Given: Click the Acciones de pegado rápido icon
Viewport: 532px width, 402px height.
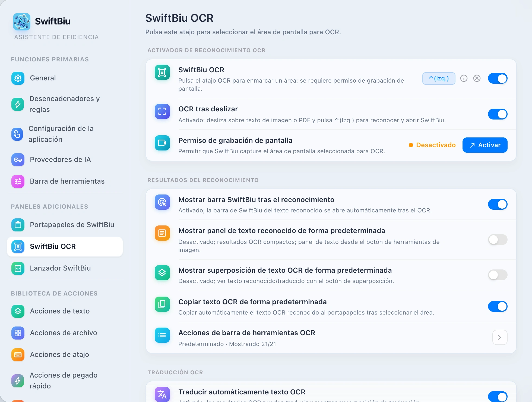Looking at the screenshot, I should click(18, 381).
